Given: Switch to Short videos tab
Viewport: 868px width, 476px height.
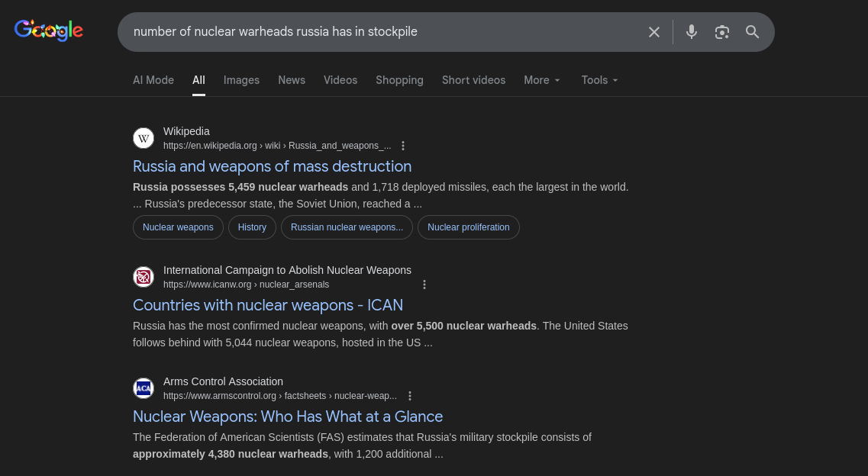Looking at the screenshot, I should (x=474, y=80).
